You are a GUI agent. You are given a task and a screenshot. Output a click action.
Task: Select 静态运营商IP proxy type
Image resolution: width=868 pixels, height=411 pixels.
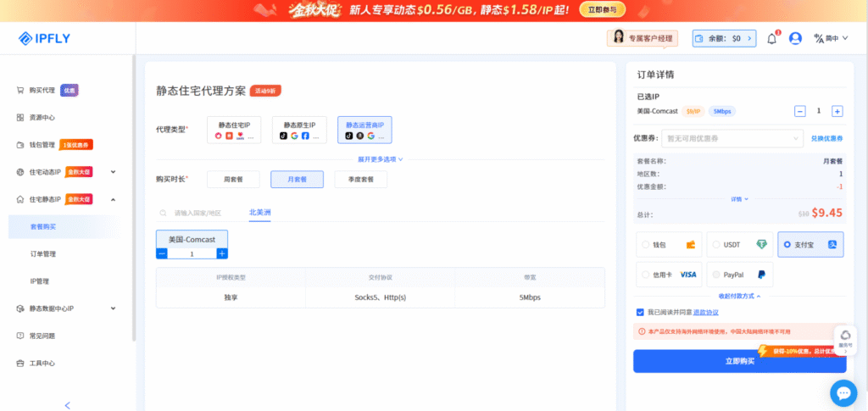[364, 130]
